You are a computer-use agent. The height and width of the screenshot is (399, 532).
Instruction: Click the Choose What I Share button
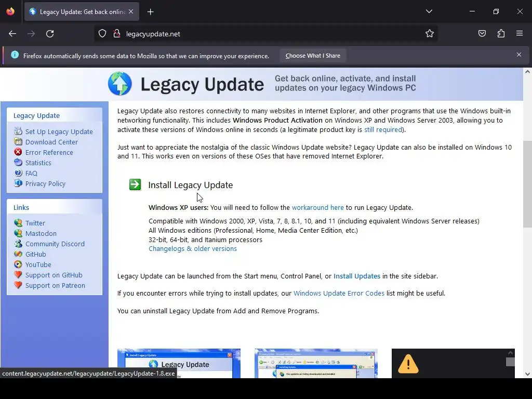tap(313, 56)
